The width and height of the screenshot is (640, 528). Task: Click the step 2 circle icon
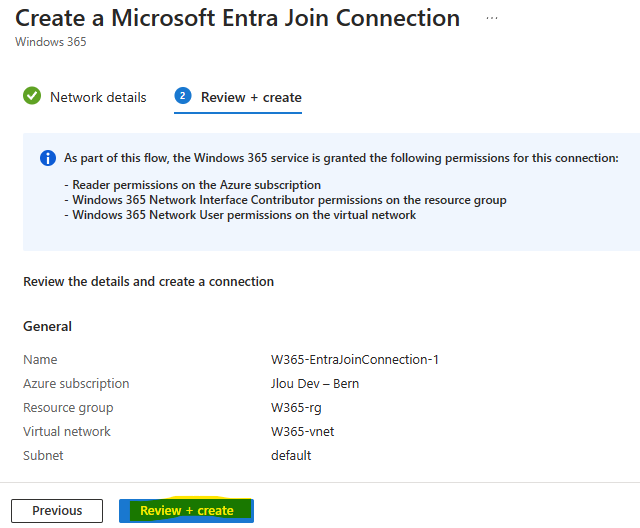point(183,96)
